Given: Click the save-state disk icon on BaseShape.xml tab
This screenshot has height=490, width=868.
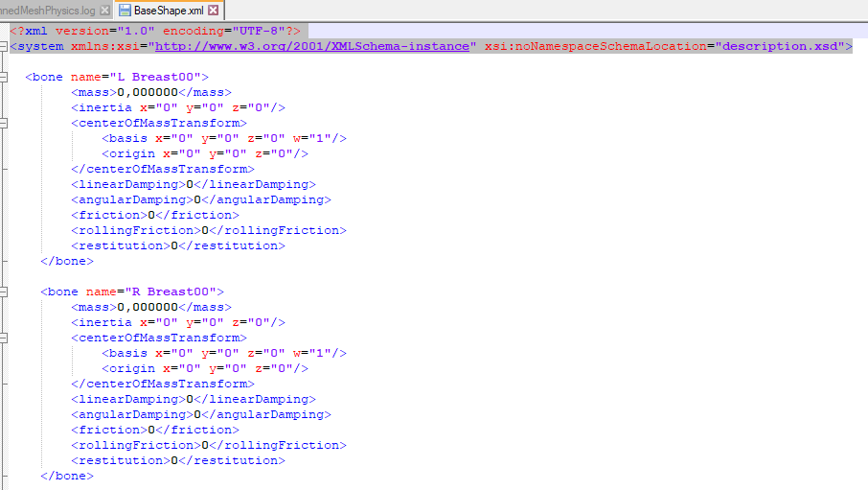Looking at the screenshot, I should [x=124, y=10].
